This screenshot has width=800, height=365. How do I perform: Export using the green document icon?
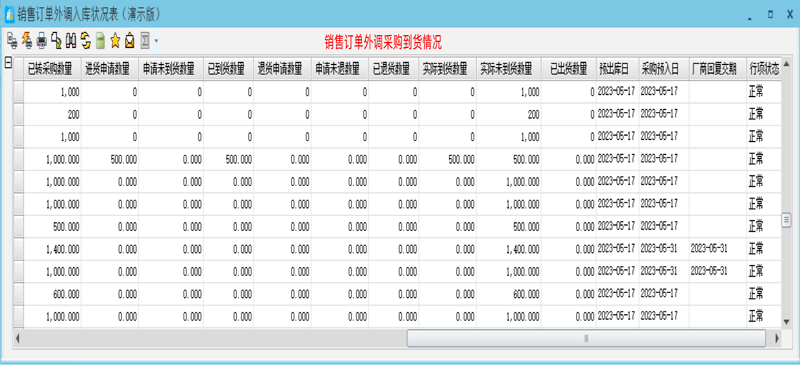click(101, 40)
